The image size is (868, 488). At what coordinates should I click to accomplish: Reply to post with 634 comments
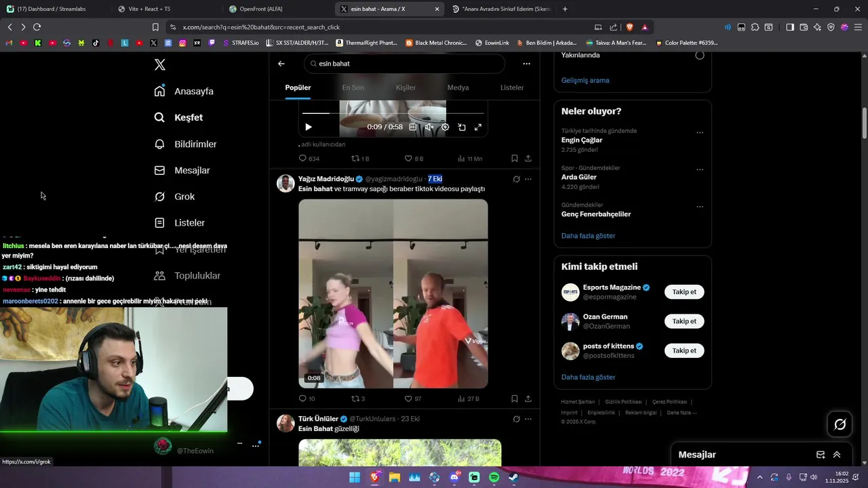pyautogui.click(x=309, y=159)
